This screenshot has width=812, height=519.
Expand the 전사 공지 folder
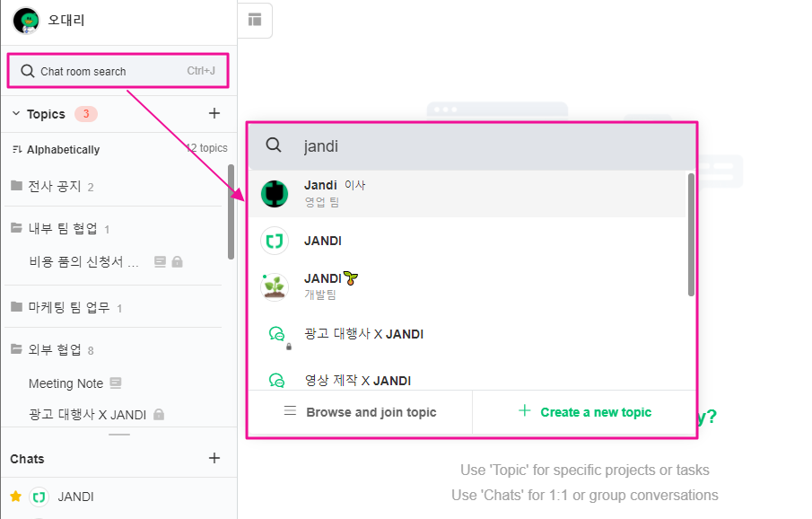point(54,186)
